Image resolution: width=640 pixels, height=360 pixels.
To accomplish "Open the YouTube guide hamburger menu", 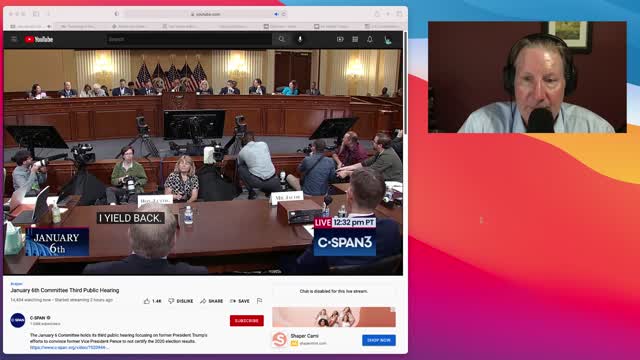I will pos(14,39).
